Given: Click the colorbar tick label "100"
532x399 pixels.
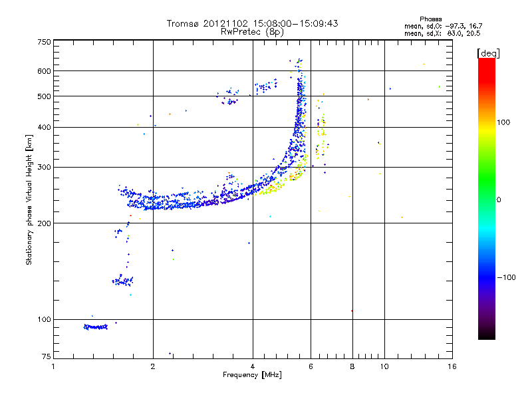Looking at the screenshot, I should coord(503,122).
